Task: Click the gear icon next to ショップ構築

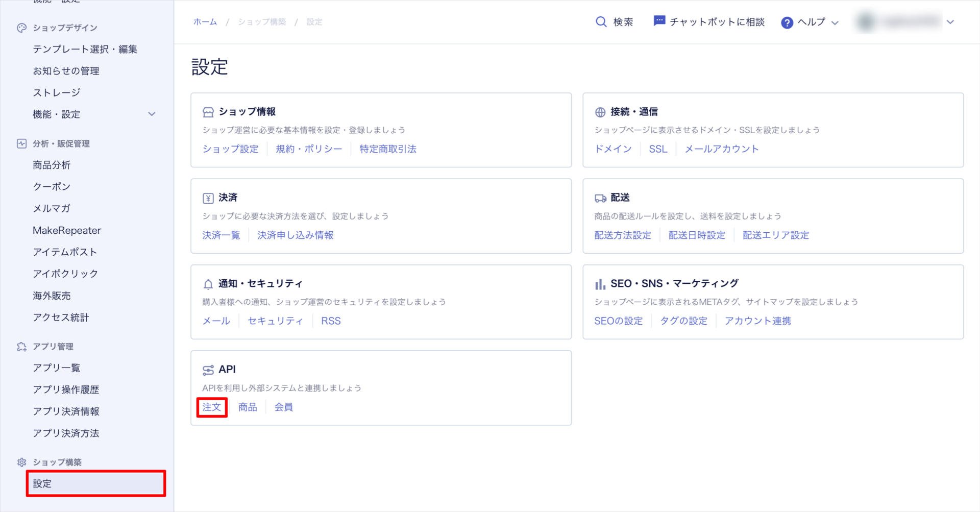Action: [21, 462]
